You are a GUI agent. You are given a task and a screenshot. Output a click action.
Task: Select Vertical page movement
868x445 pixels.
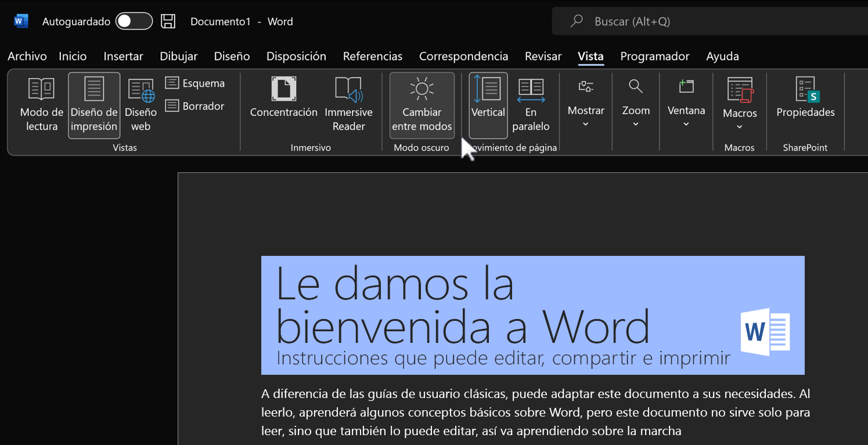click(x=488, y=105)
